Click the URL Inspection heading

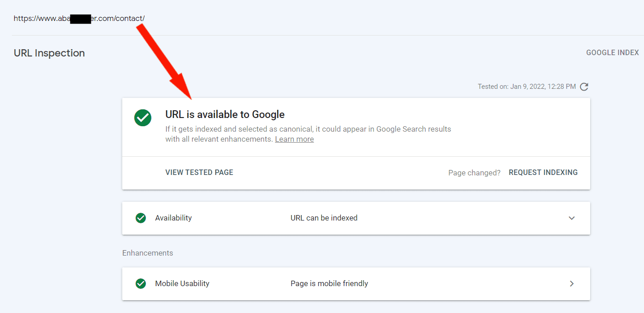coord(49,53)
